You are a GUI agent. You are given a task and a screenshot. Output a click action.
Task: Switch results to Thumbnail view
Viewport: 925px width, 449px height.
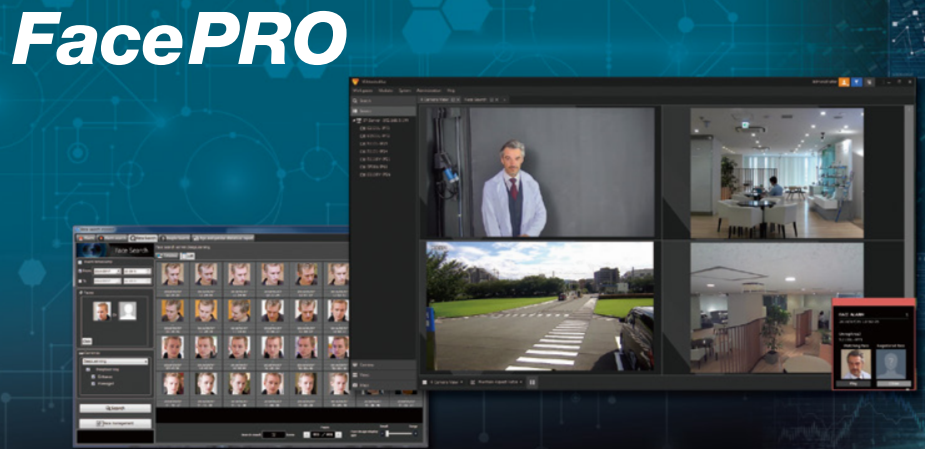click(x=166, y=255)
